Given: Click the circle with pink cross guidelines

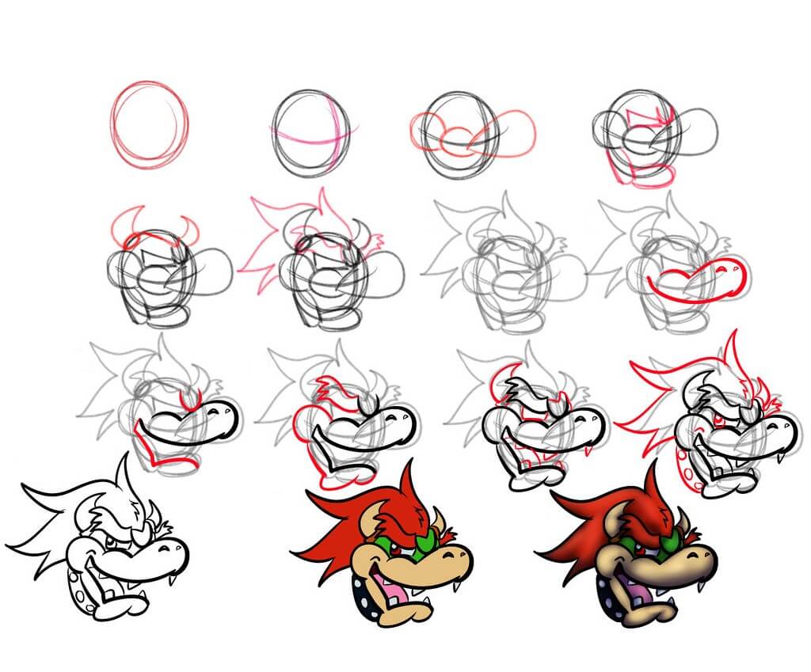Looking at the screenshot, I should [x=314, y=133].
